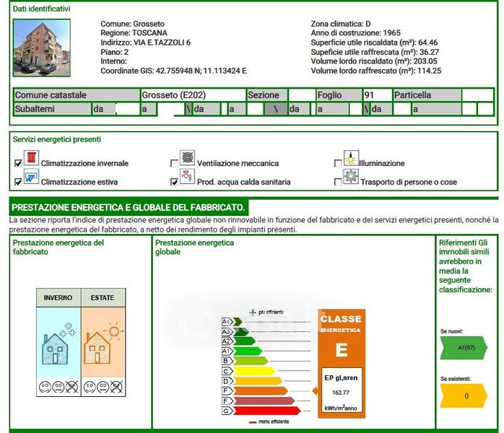Click the red radiator icon for Climatizzazione invernale

pyautogui.click(x=31, y=158)
